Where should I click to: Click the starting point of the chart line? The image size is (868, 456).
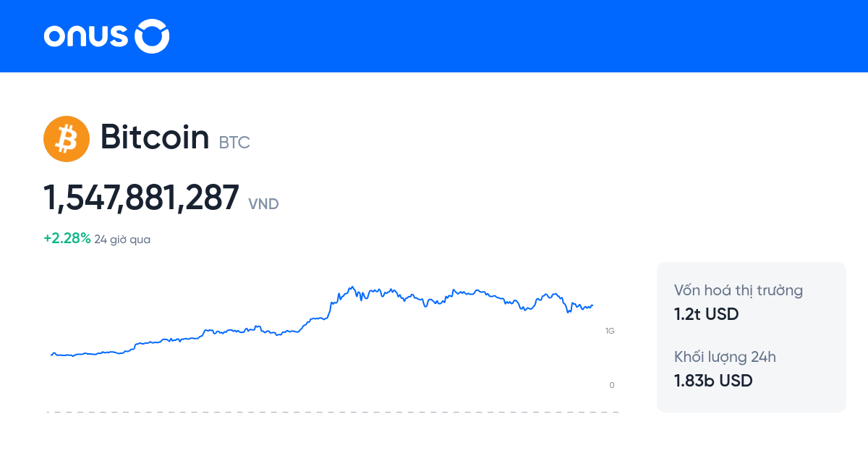[x=51, y=355]
